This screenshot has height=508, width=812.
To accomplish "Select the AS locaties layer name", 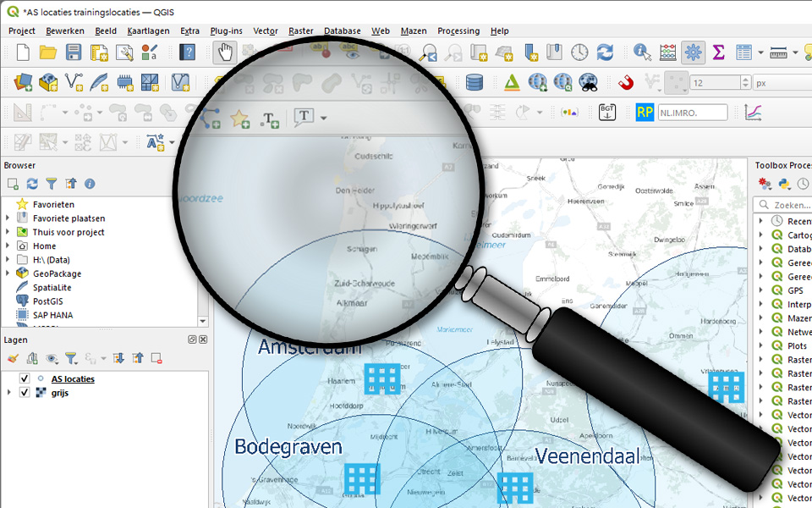I will click(74, 378).
